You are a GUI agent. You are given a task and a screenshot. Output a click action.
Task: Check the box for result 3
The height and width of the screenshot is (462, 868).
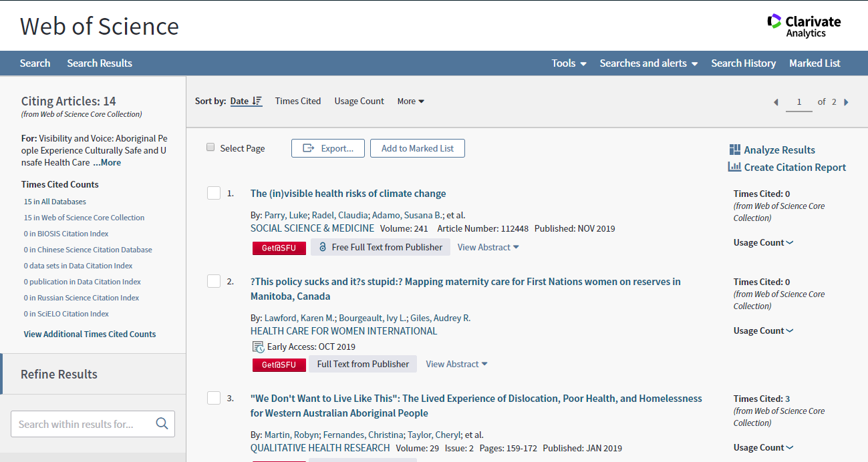pos(214,398)
